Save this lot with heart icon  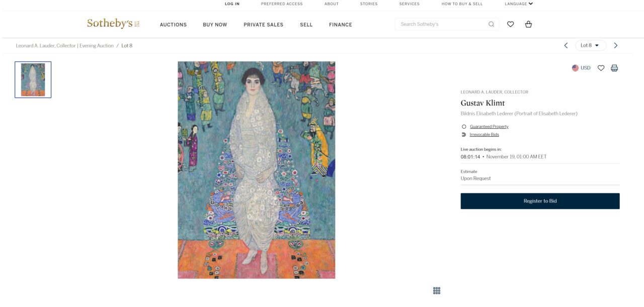point(601,68)
